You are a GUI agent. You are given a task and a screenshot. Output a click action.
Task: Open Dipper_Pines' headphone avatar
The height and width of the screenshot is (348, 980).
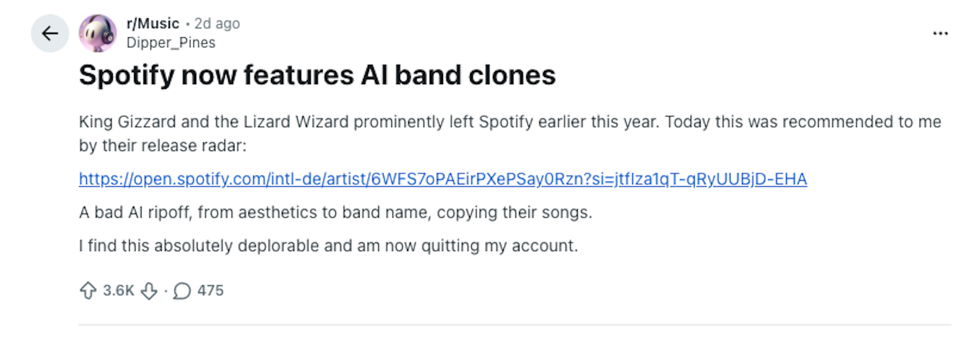click(97, 34)
